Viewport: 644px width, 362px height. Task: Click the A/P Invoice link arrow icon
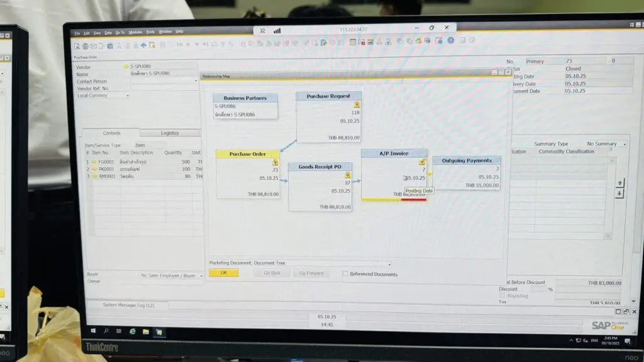423,162
